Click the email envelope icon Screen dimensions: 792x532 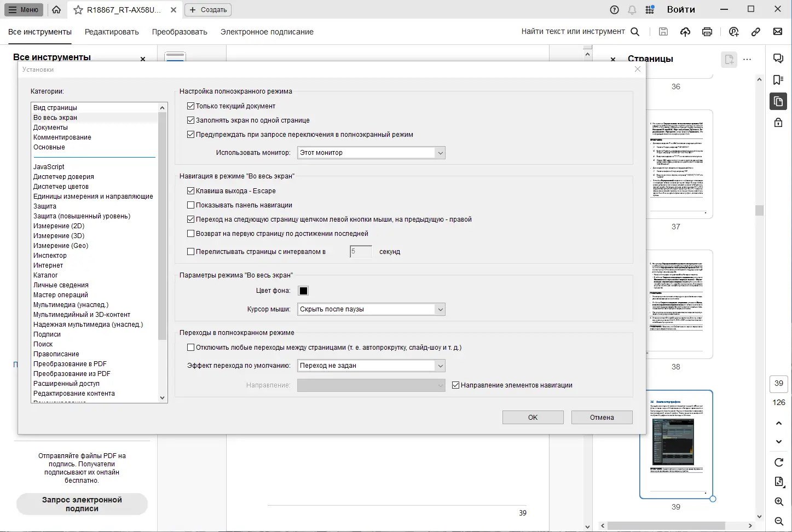(x=778, y=32)
